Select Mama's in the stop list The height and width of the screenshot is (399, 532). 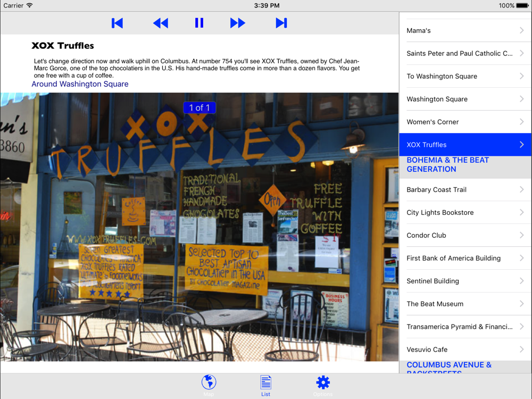(x=465, y=30)
